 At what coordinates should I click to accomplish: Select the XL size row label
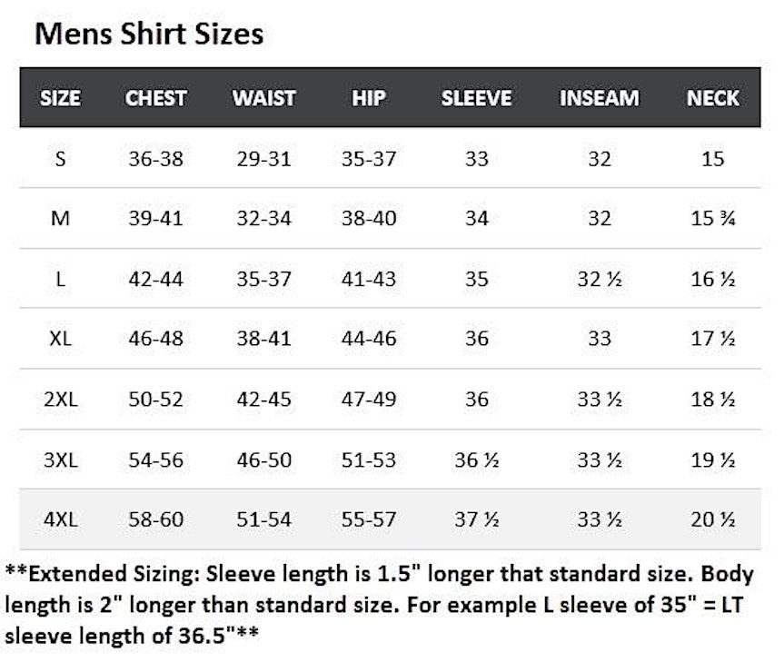pyautogui.click(x=60, y=339)
